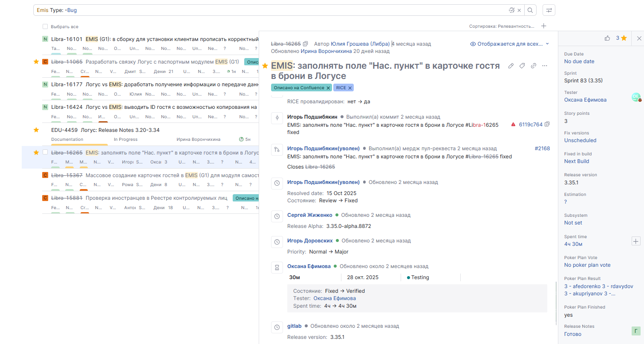Open Игорь Доровских profile link
Image resolution: width=644 pixels, height=344 pixels.
310,241
